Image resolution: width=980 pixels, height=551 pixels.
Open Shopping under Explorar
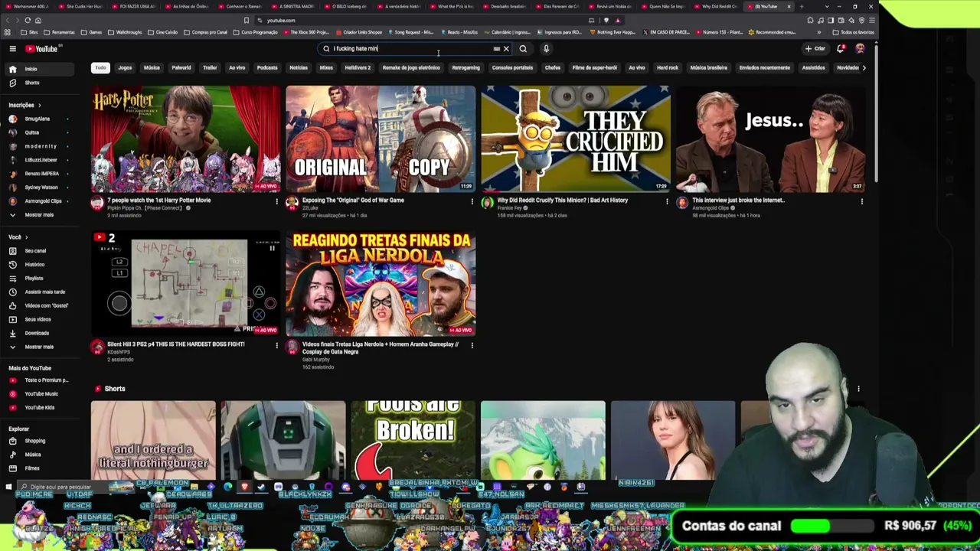[38, 442]
